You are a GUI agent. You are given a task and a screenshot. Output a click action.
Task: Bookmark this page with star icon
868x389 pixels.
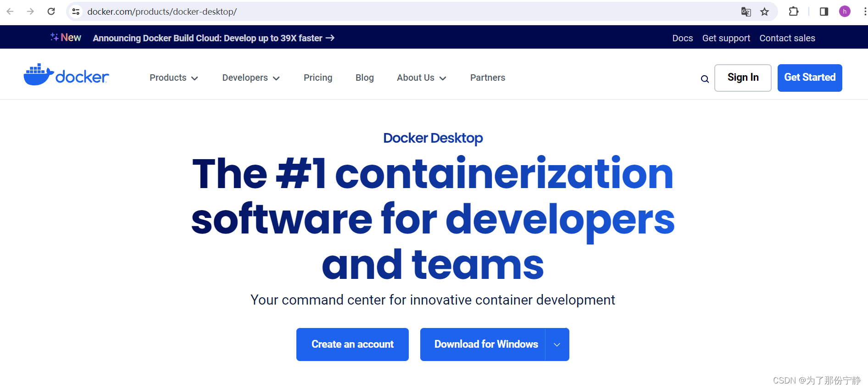tap(764, 12)
